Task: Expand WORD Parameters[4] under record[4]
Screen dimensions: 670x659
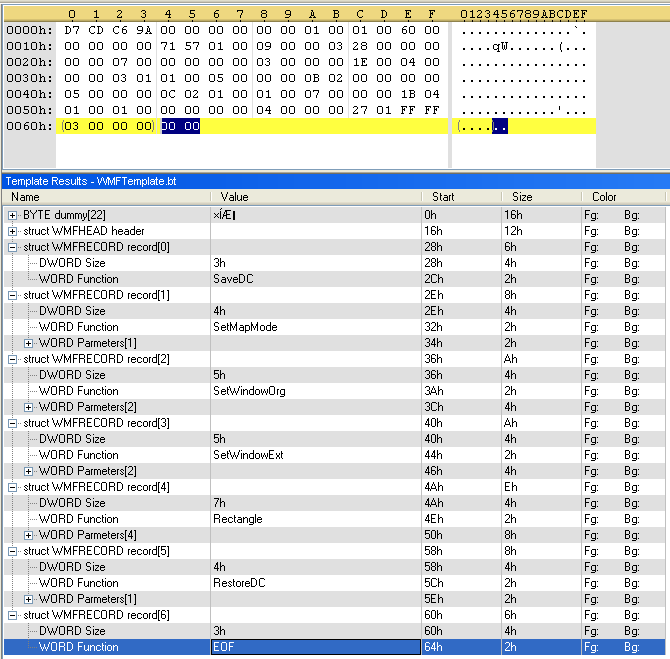Action: pos(29,535)
